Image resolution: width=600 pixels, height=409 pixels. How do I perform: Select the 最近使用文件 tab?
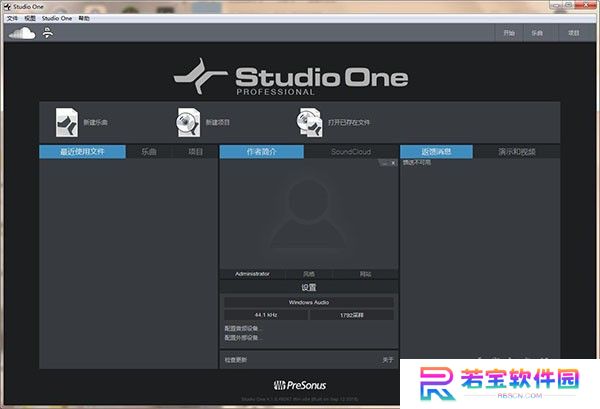tap(82, 152)
